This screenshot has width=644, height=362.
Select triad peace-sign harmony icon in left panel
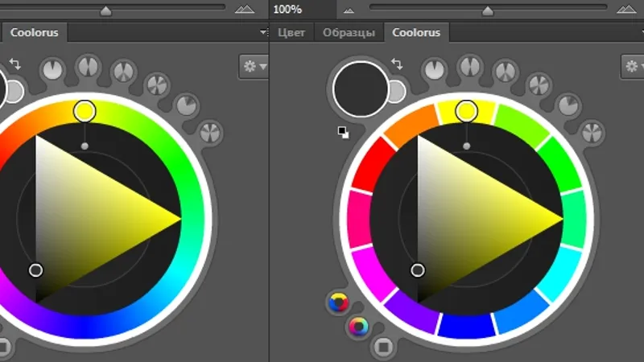point(210,133)
